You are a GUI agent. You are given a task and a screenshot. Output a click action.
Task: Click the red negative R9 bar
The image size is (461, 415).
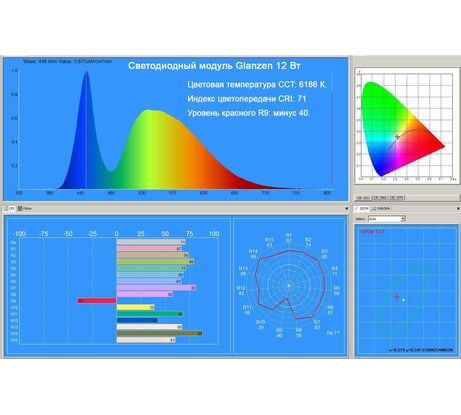(x=97, y=301)
